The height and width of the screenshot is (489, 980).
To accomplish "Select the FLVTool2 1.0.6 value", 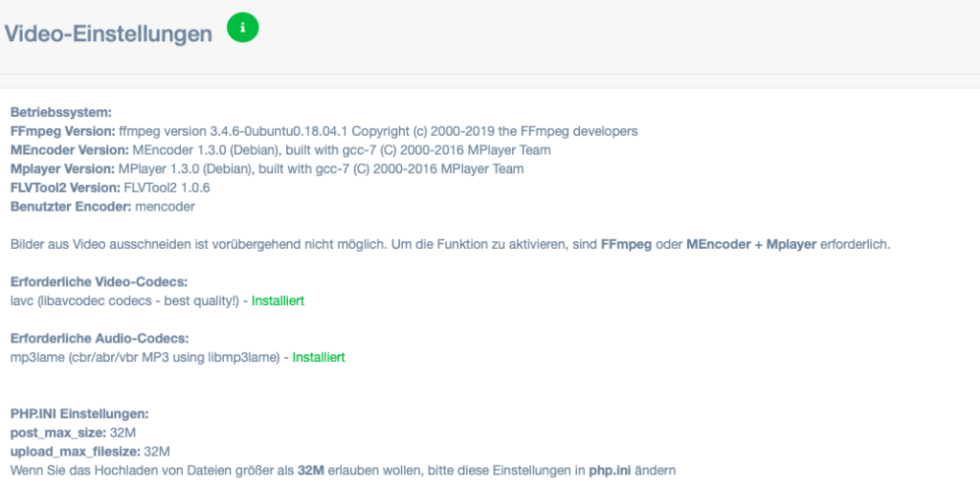I will click(167, 188).
